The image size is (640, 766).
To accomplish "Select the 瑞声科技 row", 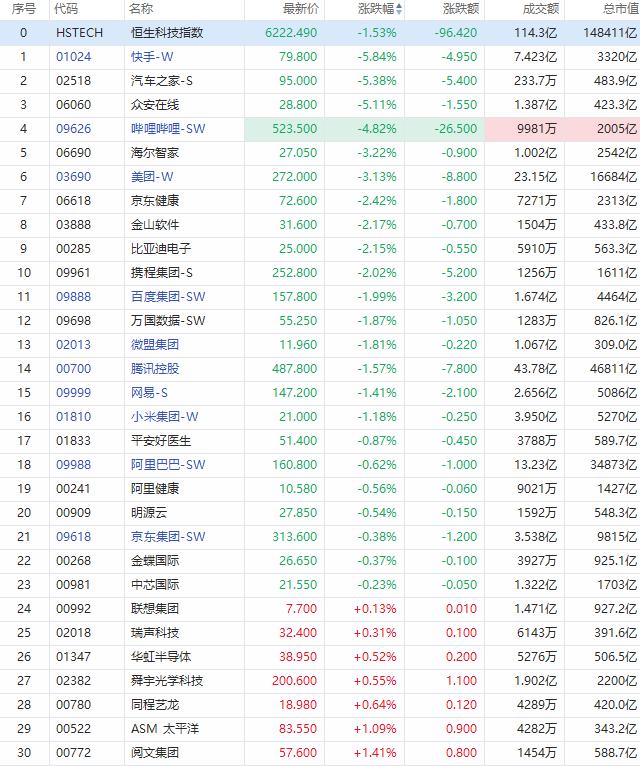I will click(320, 632).
